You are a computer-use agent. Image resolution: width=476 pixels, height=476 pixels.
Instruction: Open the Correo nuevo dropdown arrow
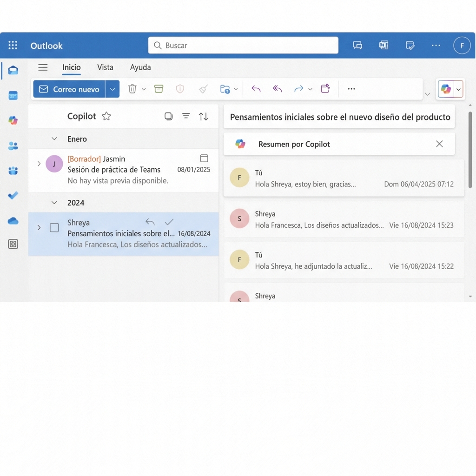112,89
